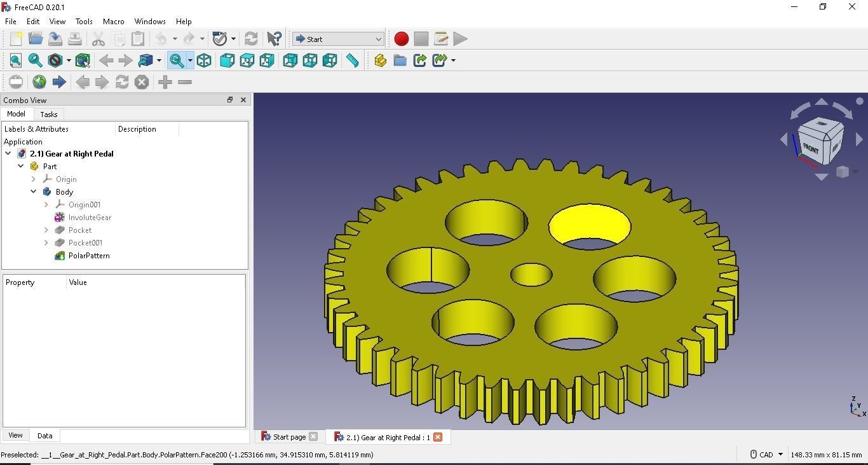
Task: Click the Fit Selection magnifier icon
Action: (36, 60)
